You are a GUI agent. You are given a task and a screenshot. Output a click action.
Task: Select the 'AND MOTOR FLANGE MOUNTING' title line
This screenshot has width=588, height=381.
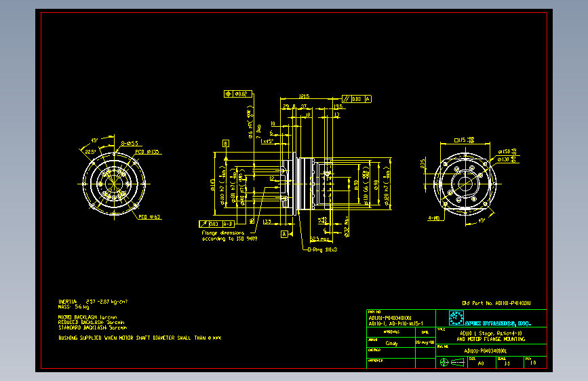(491, 339)
